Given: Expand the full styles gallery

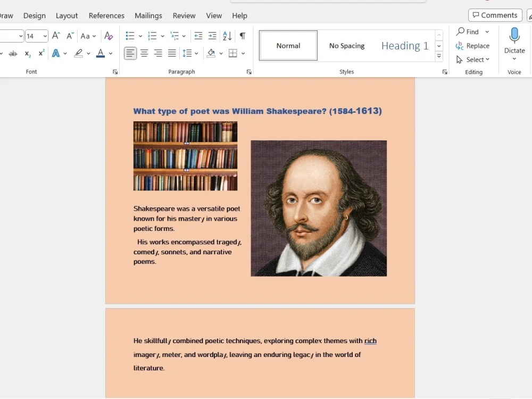Looking at the screenshot, I should [x=439, y=56].
